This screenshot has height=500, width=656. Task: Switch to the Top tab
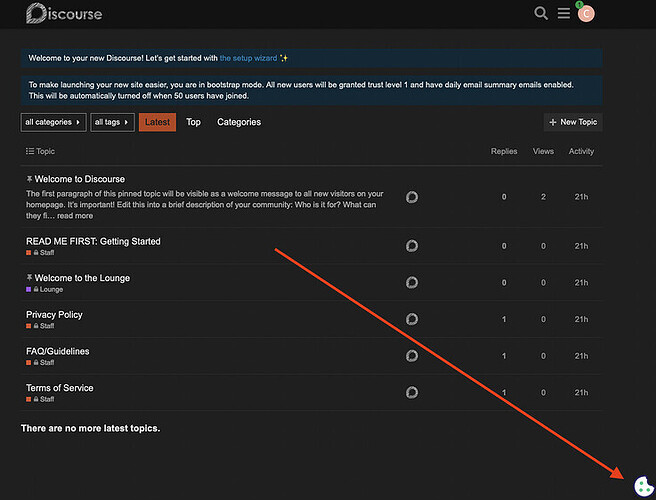pyautogui.click(x=193, y=122)
